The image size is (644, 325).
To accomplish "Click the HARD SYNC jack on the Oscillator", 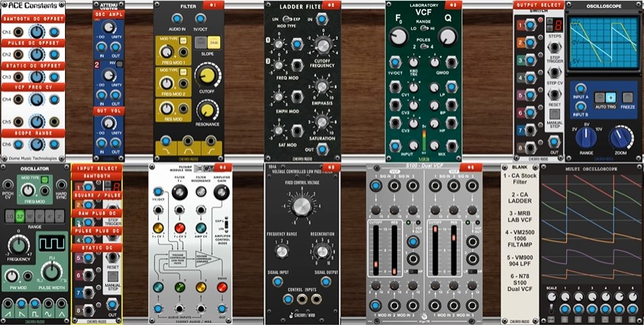I will pos(62,185).
